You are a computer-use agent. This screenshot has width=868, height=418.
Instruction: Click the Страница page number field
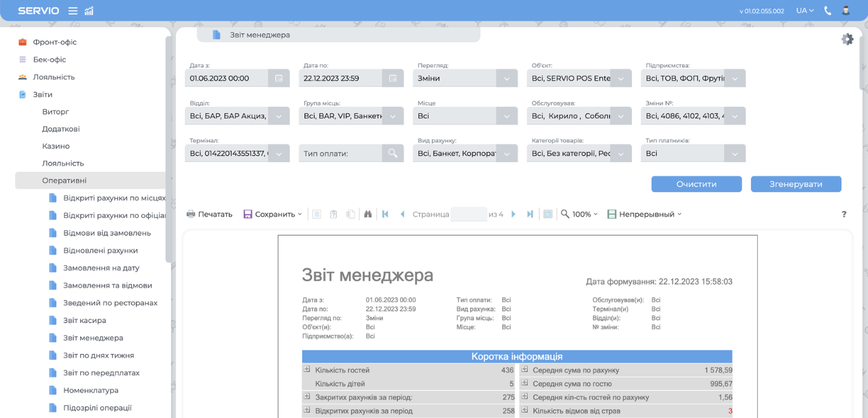pos(469,214)
